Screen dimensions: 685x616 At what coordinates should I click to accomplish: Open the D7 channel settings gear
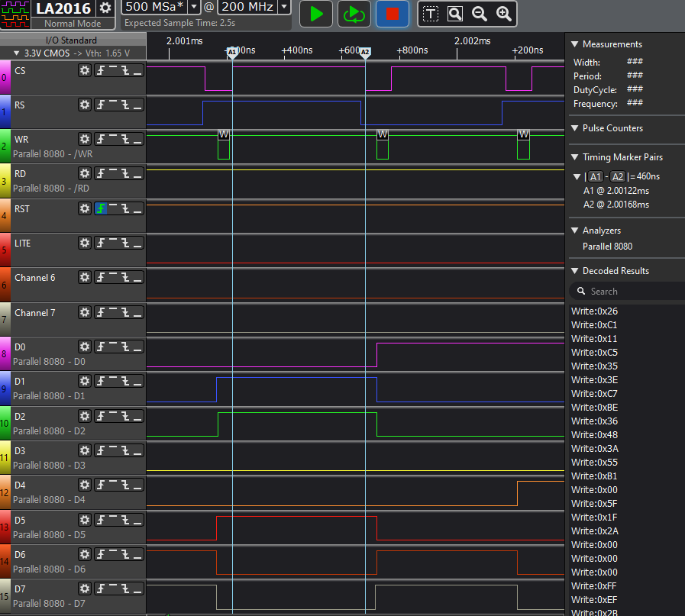(84, 589)
